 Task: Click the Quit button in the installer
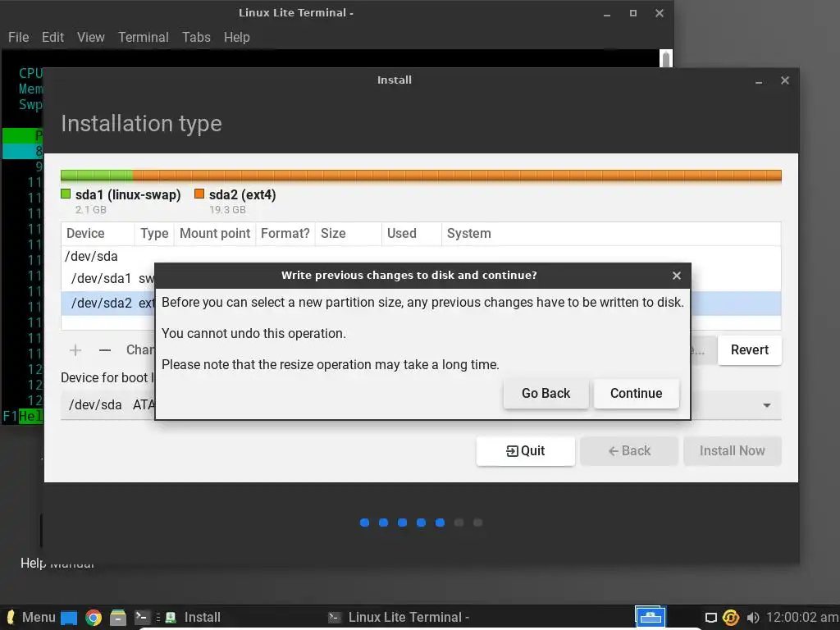525,451
